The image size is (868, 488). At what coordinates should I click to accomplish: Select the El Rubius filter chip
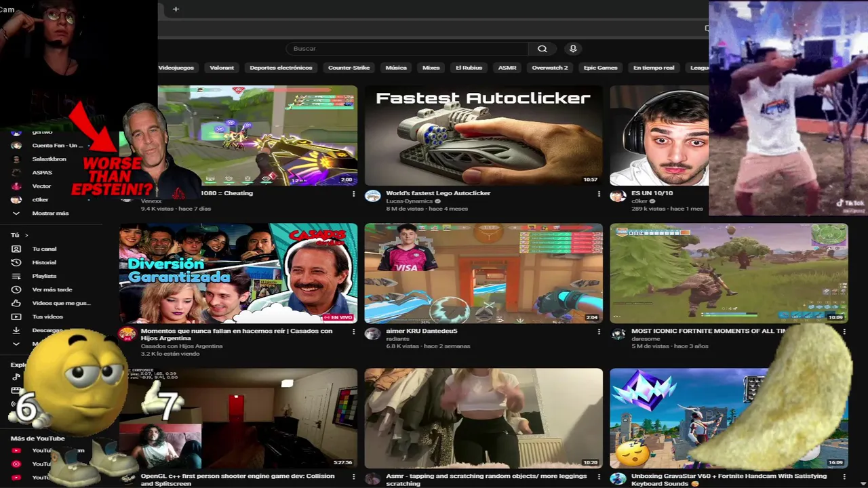tap(469, 68)
